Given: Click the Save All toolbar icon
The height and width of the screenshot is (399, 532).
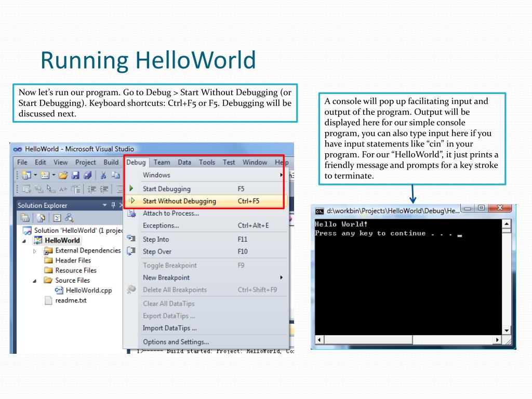Looking at the screenshot, I should point(87,175).
